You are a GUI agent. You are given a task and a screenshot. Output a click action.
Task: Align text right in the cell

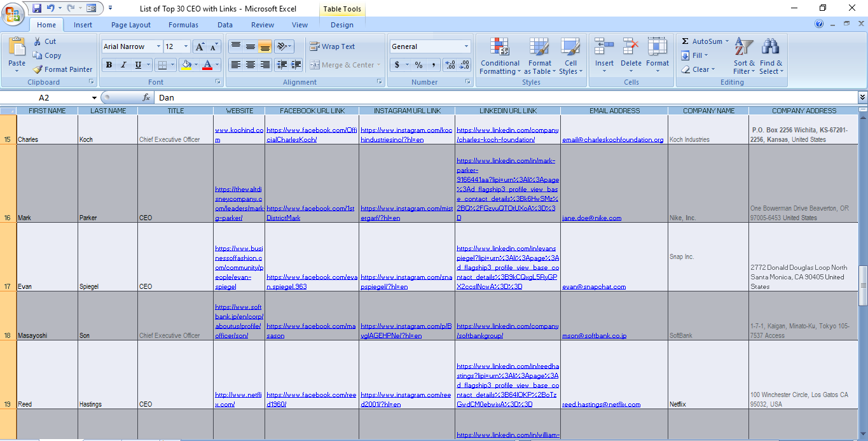tap(265, 65)
